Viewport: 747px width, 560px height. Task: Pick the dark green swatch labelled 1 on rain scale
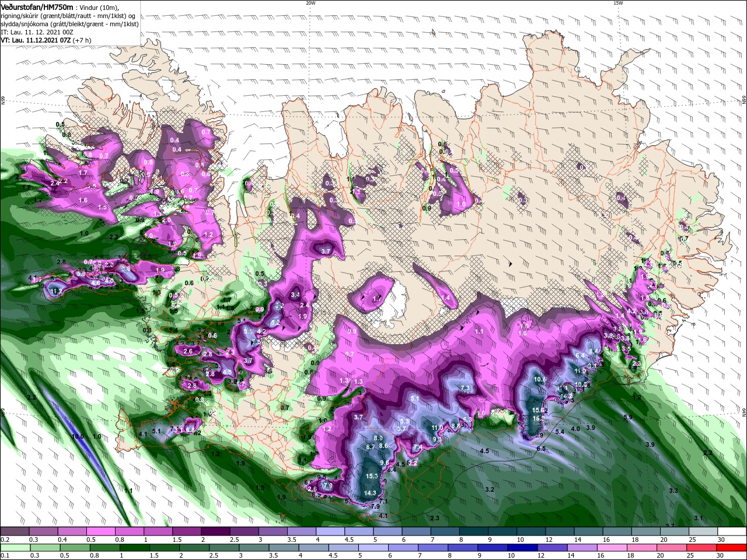[x=134, y=548]
